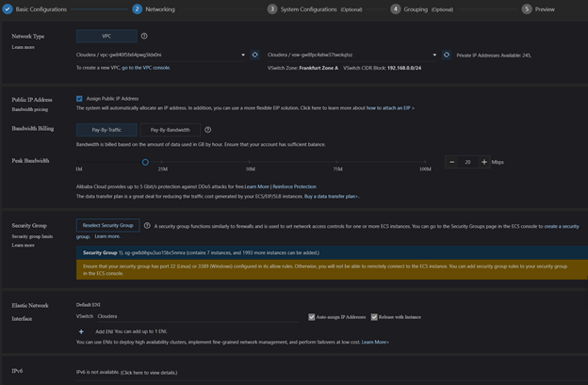Click the Peak Bandwidth slider handle

pyautogui.click(x=145, y=162)
